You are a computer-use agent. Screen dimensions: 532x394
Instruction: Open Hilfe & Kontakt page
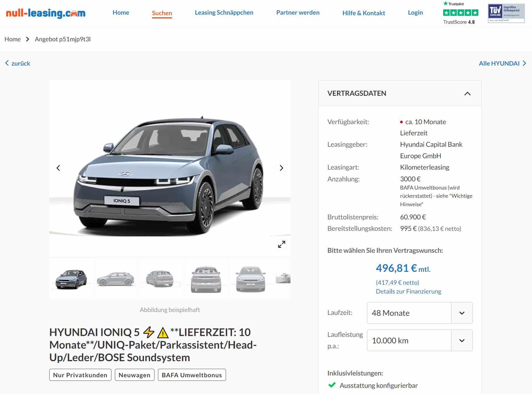point(364,13)
